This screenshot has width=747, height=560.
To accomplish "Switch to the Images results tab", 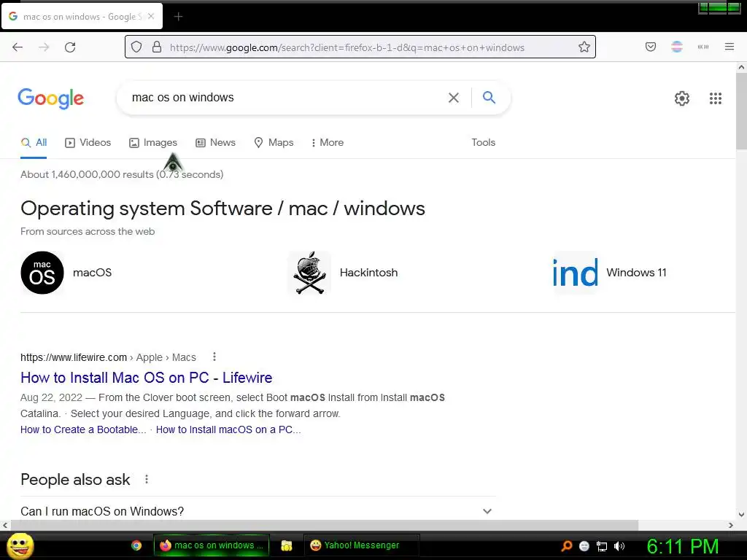I will tap(153, 143).
